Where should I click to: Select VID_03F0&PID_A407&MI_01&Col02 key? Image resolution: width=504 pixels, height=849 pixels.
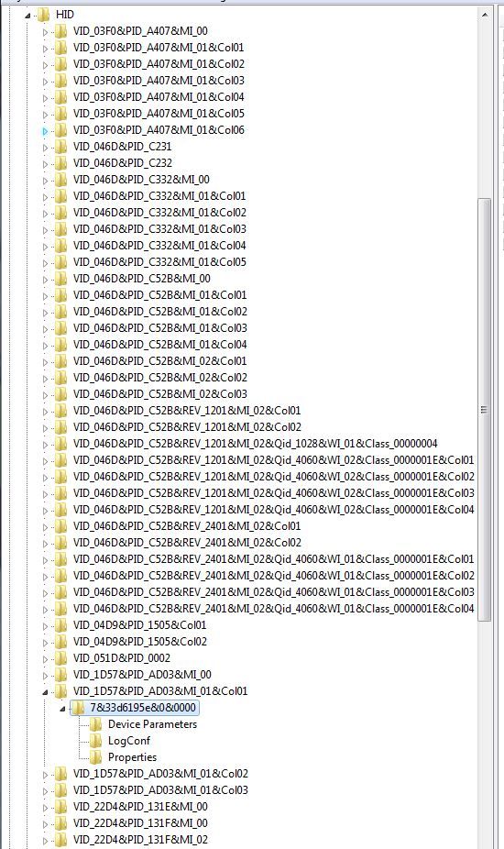point(159,64)
